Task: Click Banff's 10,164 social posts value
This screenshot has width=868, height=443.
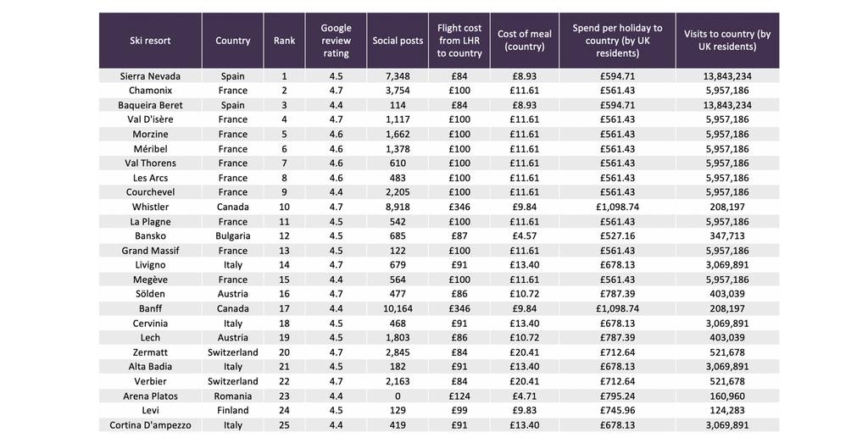Action: 398,308
